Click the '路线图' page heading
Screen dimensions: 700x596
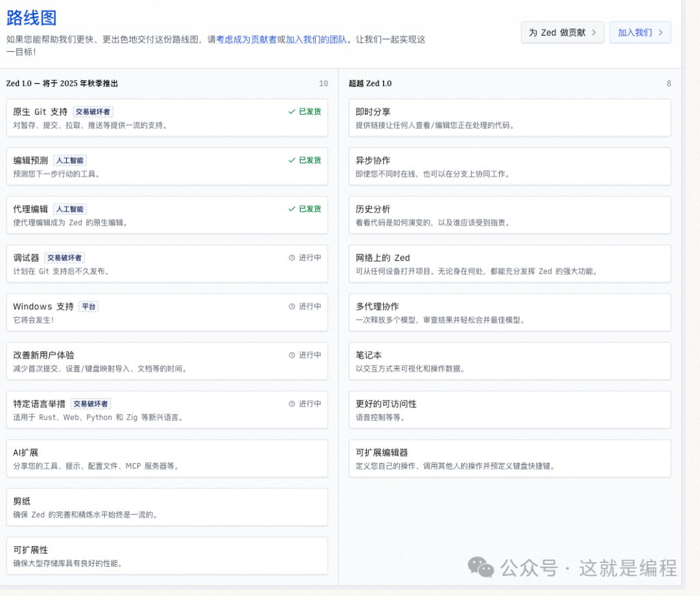pyautogui.click(x=31, y=18)
